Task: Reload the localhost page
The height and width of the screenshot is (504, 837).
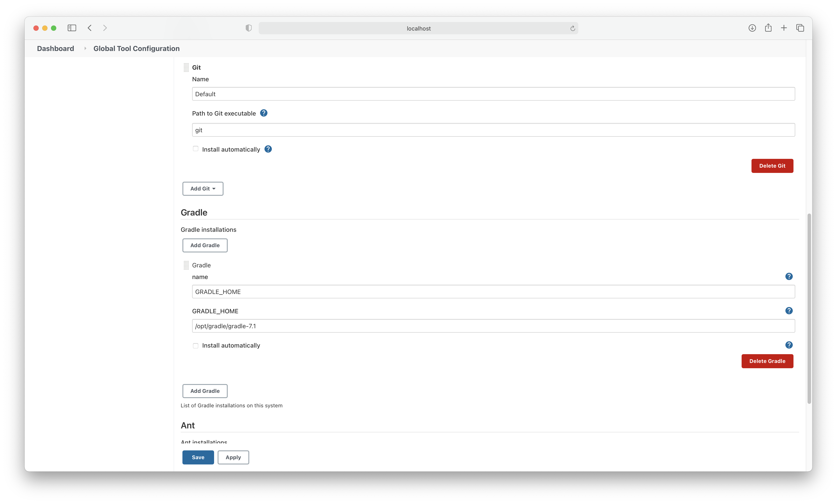Action: pyautogui.click(x=572, y=29)
